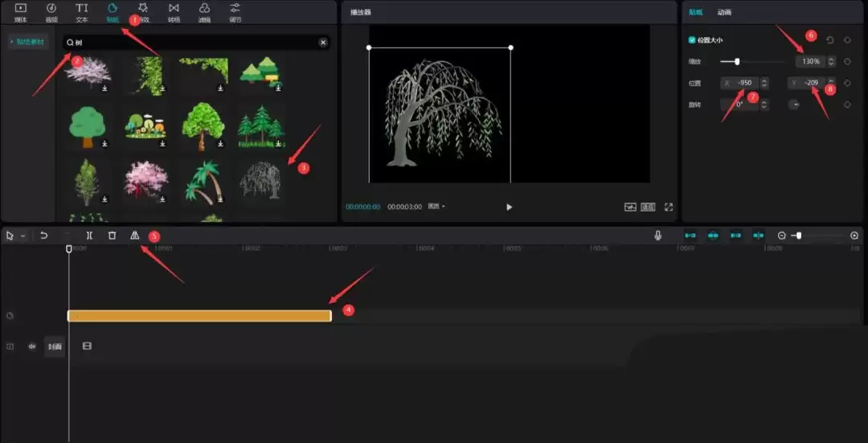Click the reset icon beside position size
This screenshot has height=443, width=868.
tap(830, 40)
